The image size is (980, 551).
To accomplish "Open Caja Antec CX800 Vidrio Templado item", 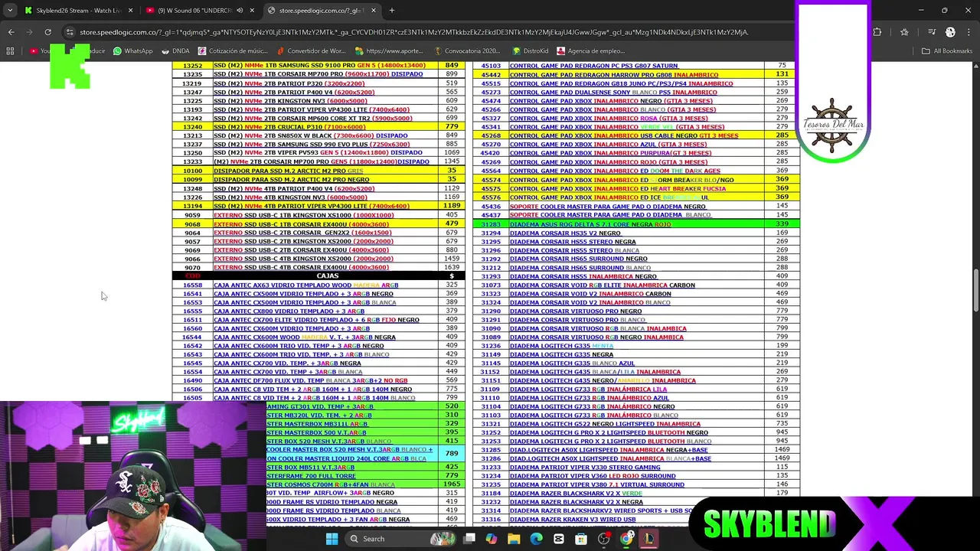I will [289, 311].
